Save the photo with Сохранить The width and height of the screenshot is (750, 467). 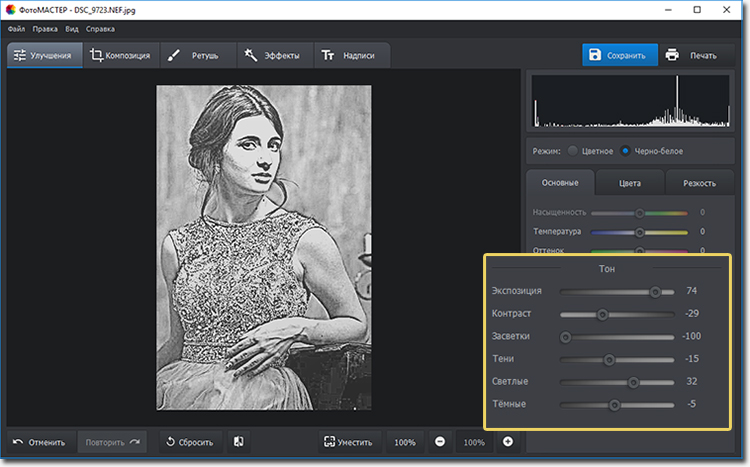620,55
